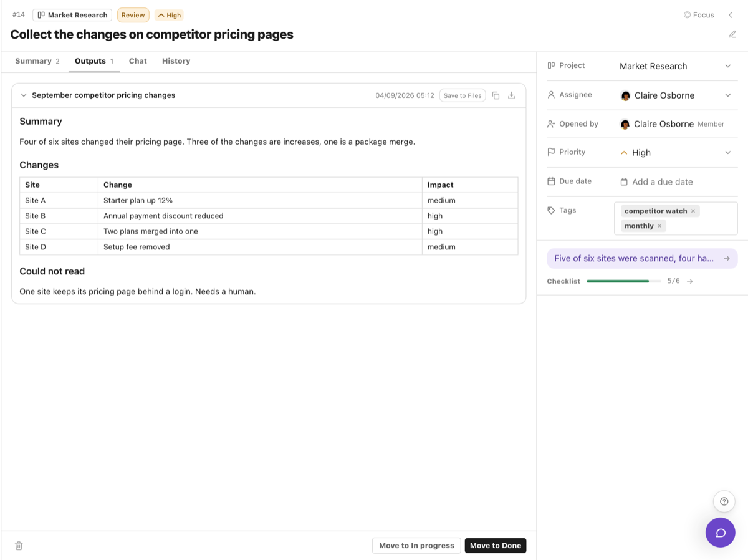Open the checklist arrow next to 5/6

[689, 281]
